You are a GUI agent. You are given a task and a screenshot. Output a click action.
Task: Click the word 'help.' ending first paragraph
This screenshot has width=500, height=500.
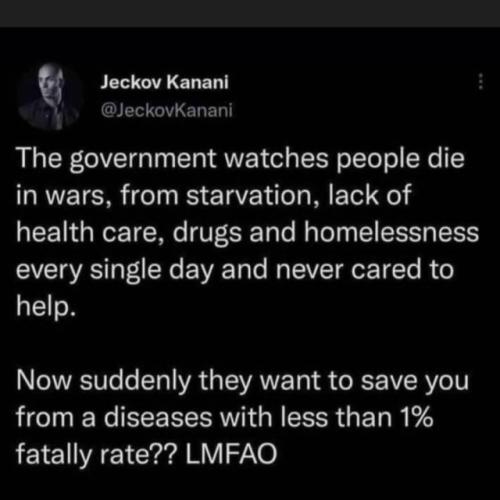pyautogui.click(x=46, y=306)
